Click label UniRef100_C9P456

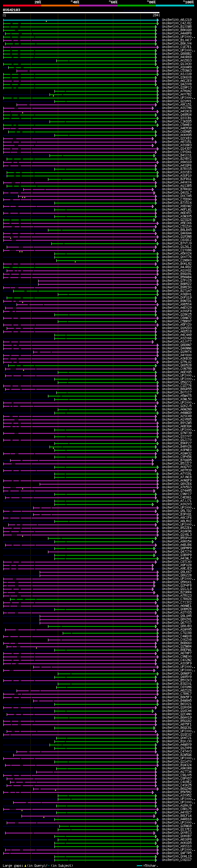(177, 457)
